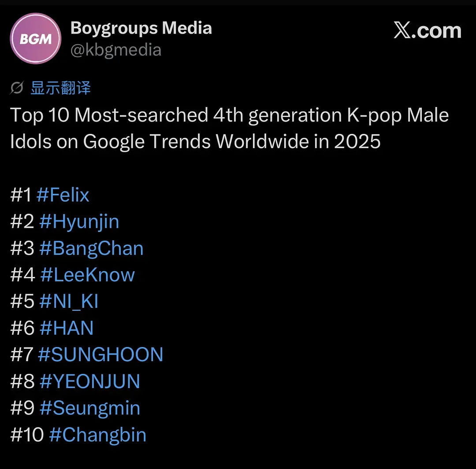Viewport: 476px width, 469px height.
Task: Click the X.com logo
Action: (428, 31)
